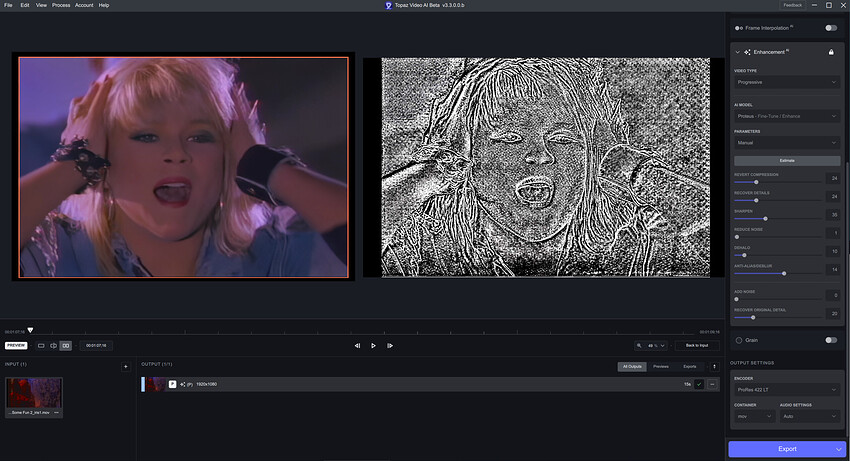The width and height of the screenshot is (850, 461).
Task: Open the Export options arrow
Action: [839, 449]
